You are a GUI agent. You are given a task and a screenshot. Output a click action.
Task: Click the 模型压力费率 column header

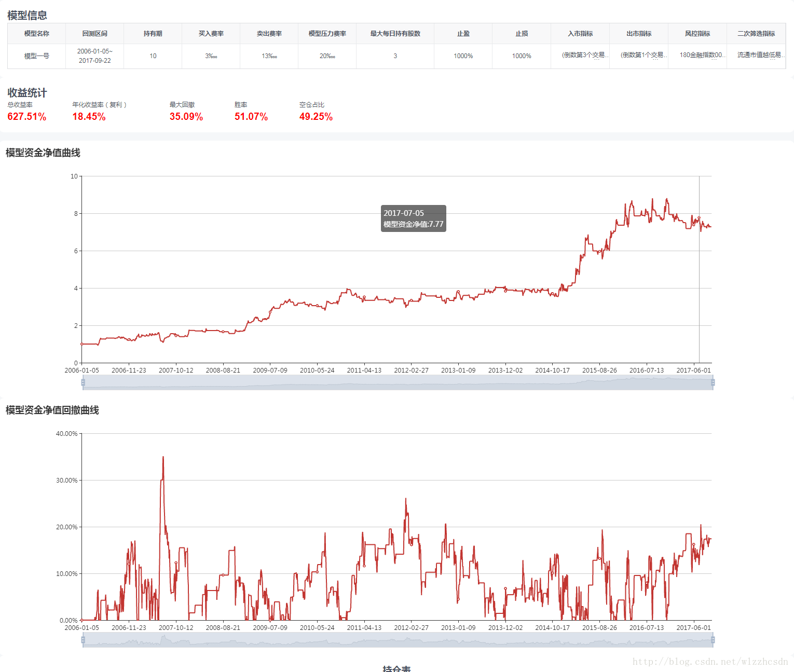(x=327, y=34)
